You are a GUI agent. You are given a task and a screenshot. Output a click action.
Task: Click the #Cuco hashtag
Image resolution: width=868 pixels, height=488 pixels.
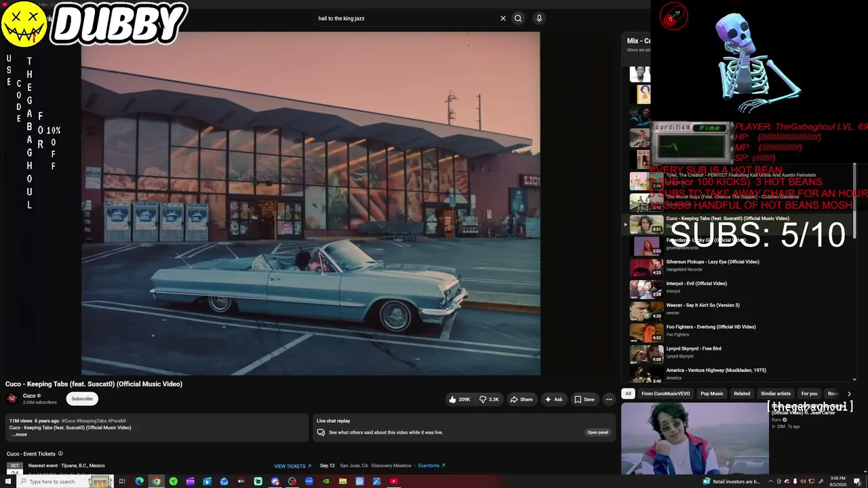[68, 421]
